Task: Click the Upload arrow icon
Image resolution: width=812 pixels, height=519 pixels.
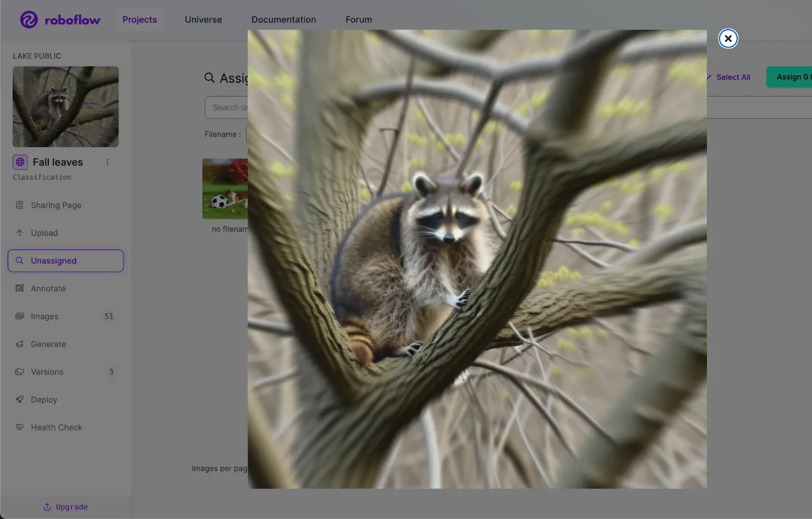Action: click(20, 233)
